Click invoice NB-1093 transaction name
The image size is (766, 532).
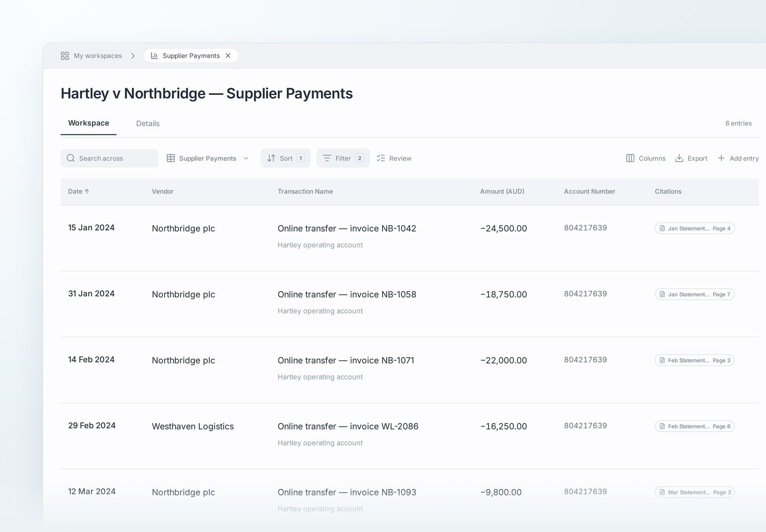(x=347, y=492)
